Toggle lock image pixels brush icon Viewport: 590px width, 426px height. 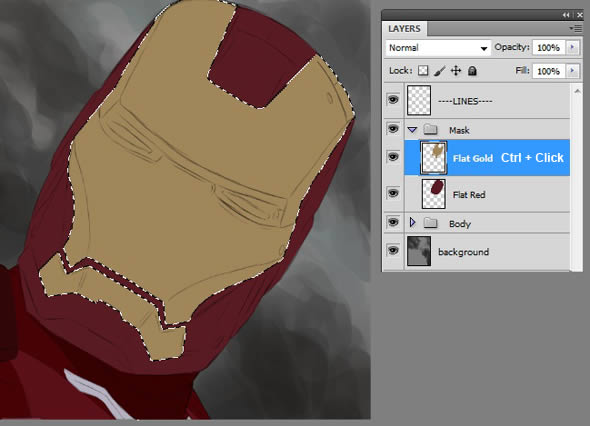[439, 70]
